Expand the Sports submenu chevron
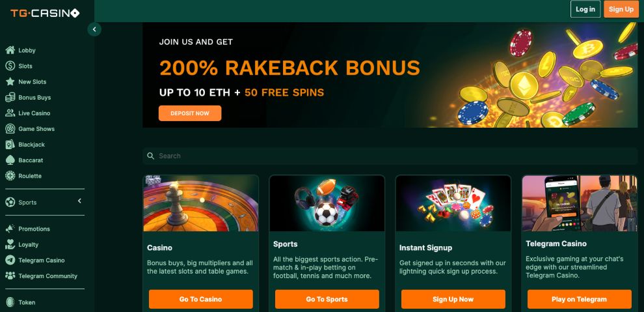The height and width of the screenshot is (312, 644). click(x=79, y=201)
